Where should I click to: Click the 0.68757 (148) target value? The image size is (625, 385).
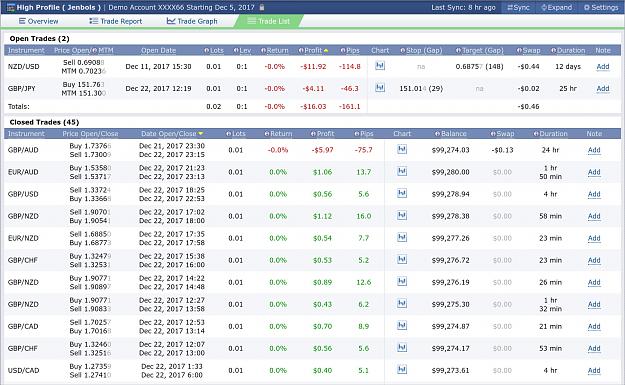click(480, 67)
